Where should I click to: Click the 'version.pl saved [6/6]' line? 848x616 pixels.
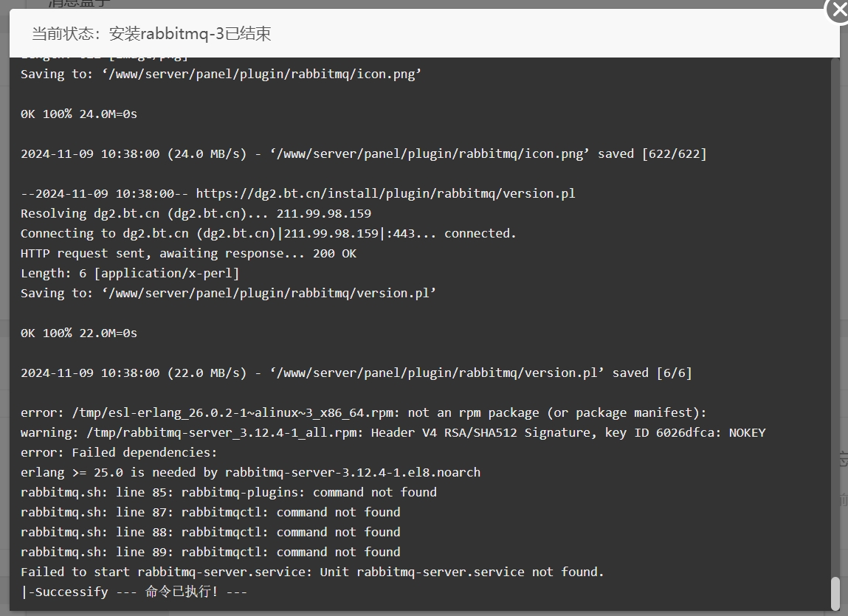356,373
